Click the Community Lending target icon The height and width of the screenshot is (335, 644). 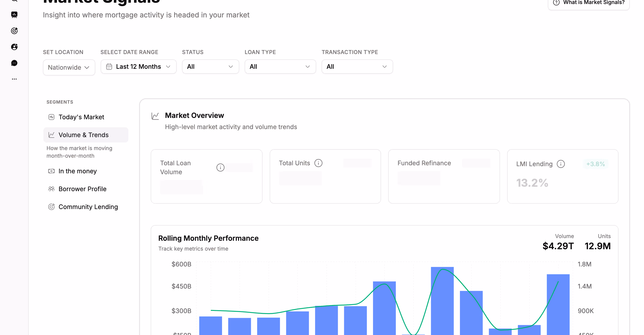click(x=51, y=207)
